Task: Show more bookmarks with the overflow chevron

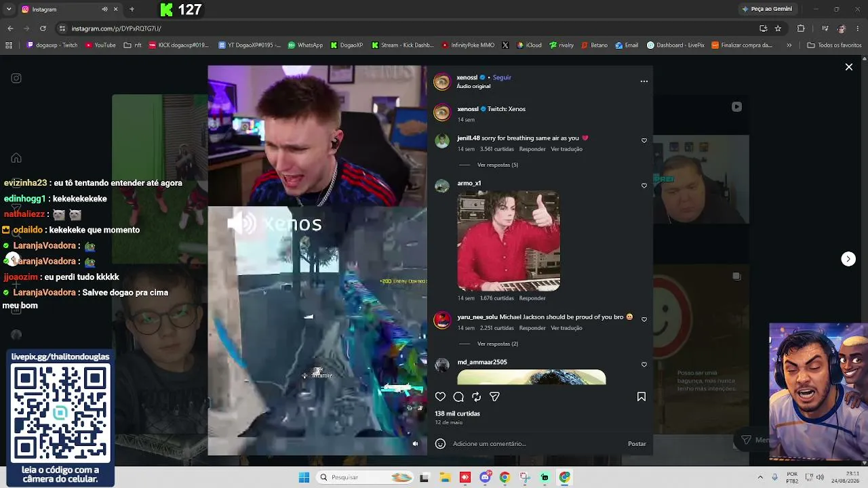Action: (789, 45)
